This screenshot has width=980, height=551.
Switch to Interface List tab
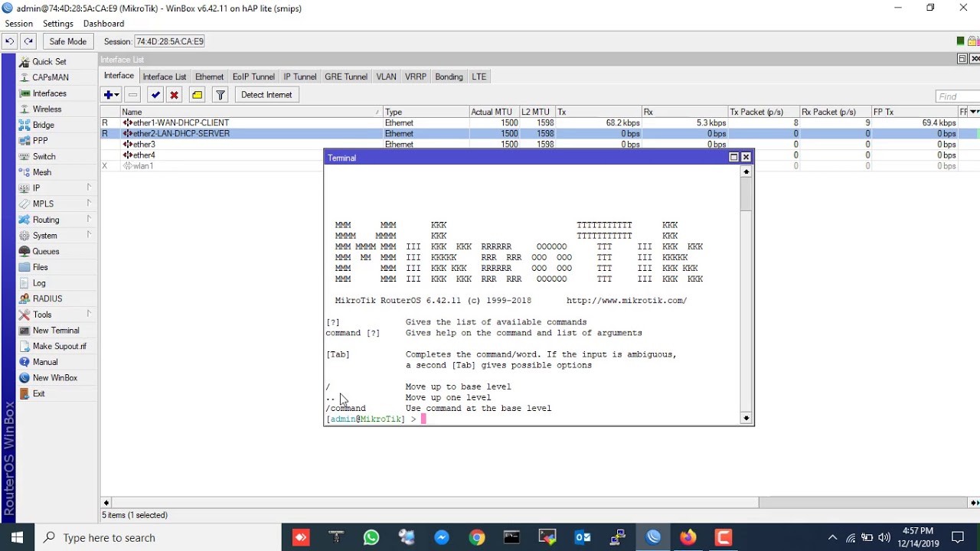tap(165, 77)
